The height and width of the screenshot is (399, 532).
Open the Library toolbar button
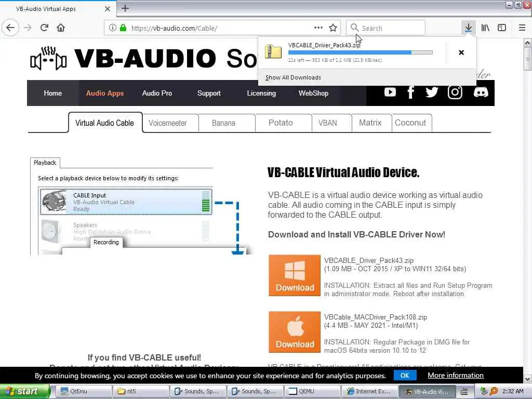pyautogui.click(x=485, y=28)
